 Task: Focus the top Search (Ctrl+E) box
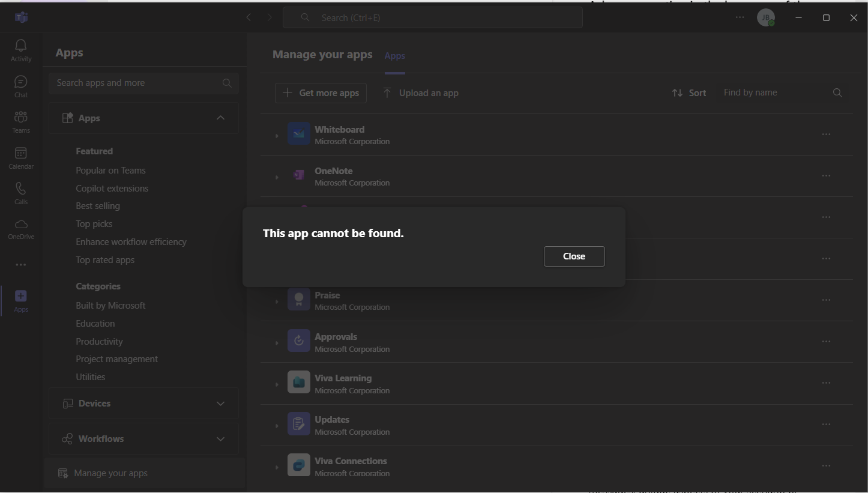432,17
